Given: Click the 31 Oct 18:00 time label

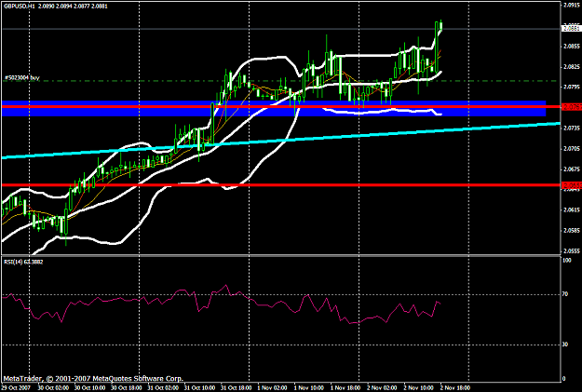Looking at the screenshot, I should [237, 388].
